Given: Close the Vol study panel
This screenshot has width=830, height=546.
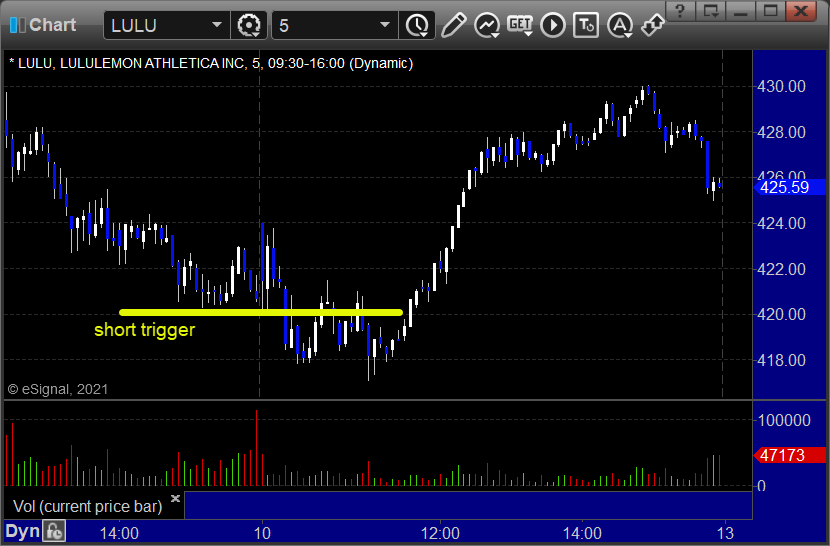Looking at the screenshot, I should (175, 498).
